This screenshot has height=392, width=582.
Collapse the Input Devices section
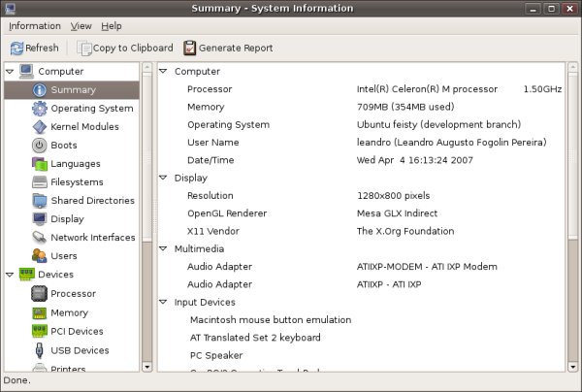[x=163, y=302]
